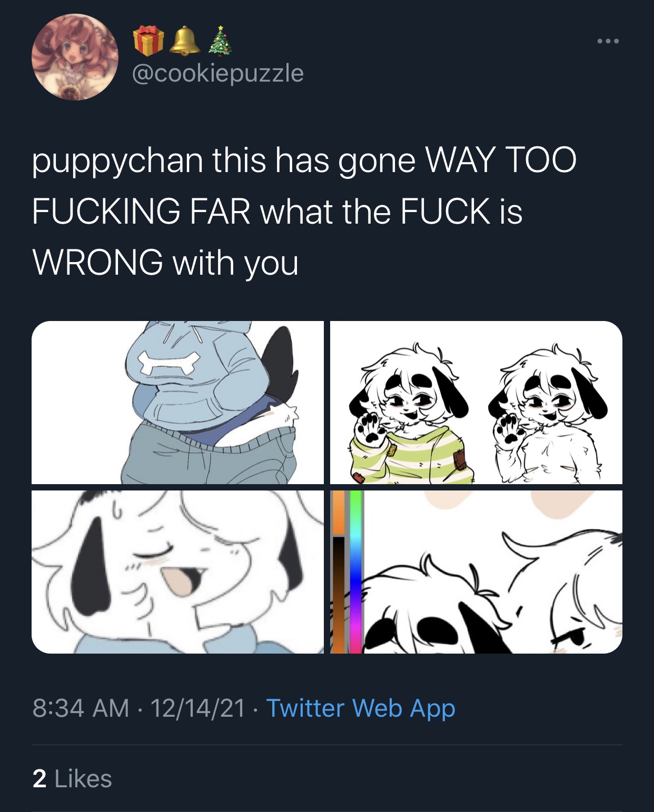
Task: Open the blue hoodie bone drawing image
Action: (177, 403)
